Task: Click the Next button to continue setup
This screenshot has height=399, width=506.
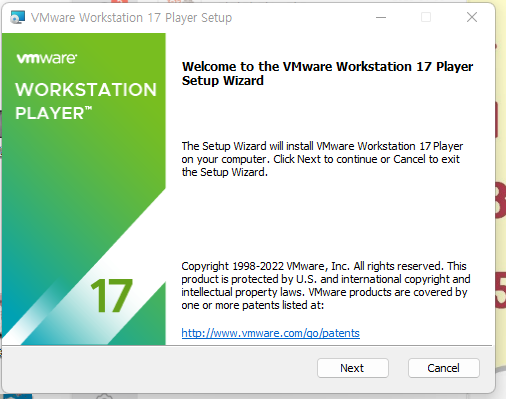Action: click(353, 368)
